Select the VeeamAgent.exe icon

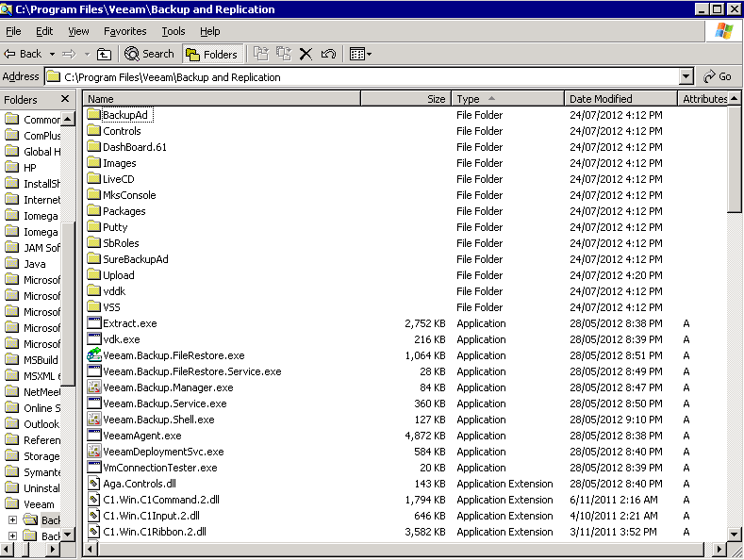[x=94, y=436]
